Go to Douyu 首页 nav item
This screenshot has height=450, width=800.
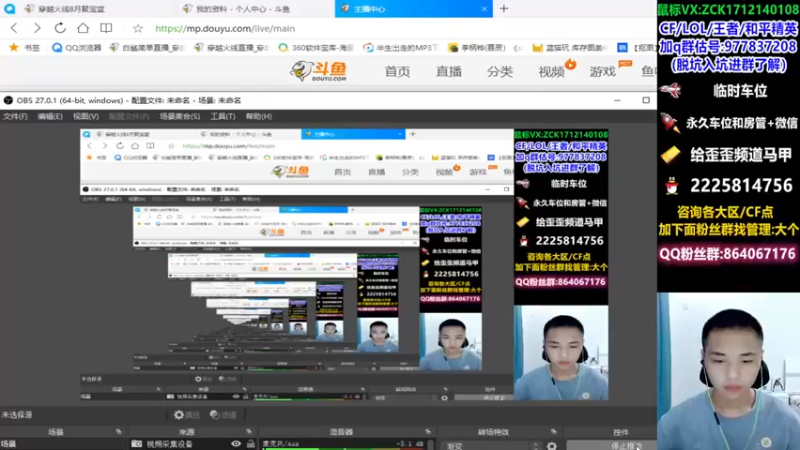coord(397,71)
